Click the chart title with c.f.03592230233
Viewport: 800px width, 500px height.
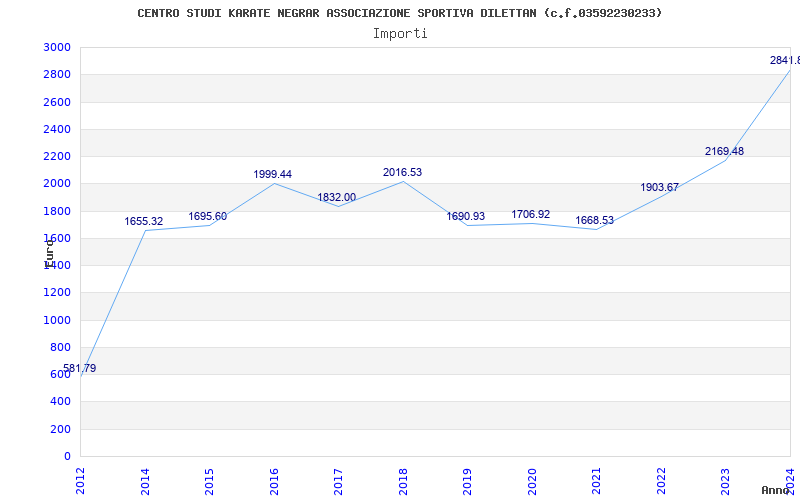pos(399,13)
